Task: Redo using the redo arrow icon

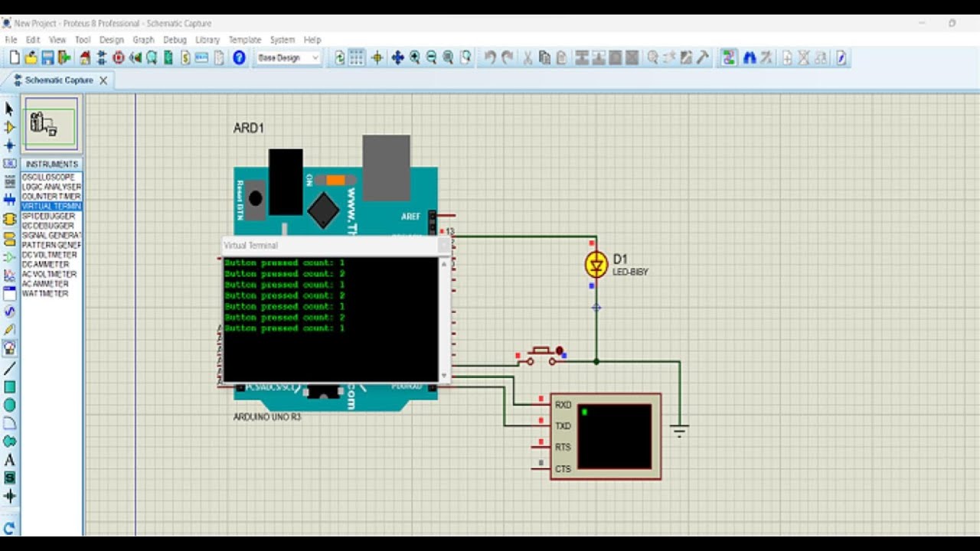Action: [507, 57]
